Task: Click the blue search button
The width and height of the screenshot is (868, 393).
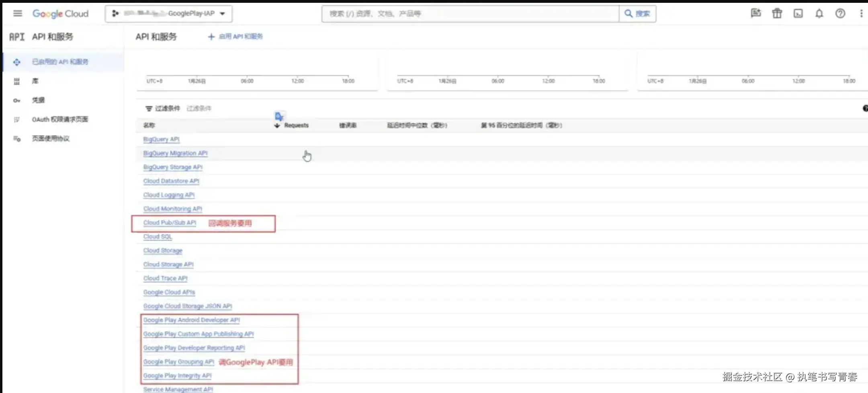Action: pos(637,14)
